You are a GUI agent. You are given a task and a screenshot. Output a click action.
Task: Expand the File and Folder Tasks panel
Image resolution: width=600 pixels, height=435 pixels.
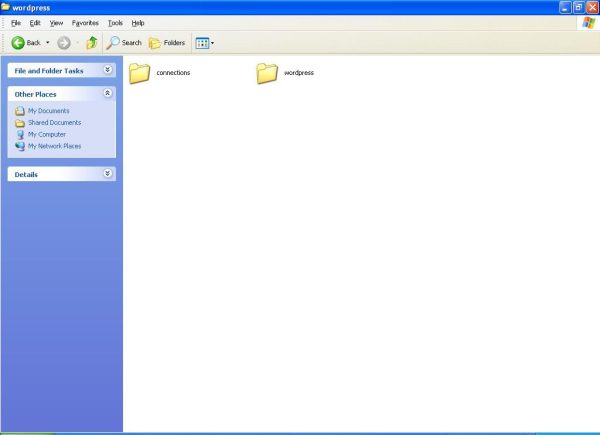(108, 70)
